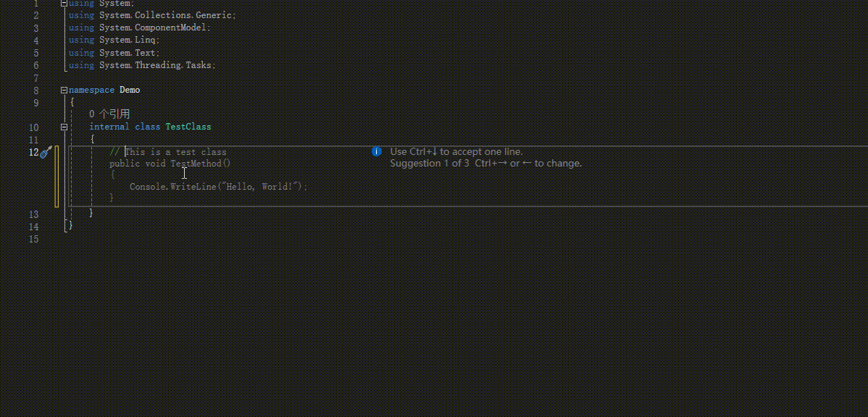Image resolution: width=868 pixels, height=417 pixels.
Task: Click the suggested Console.WriteLine statement
Action: (x=218, y=187)
